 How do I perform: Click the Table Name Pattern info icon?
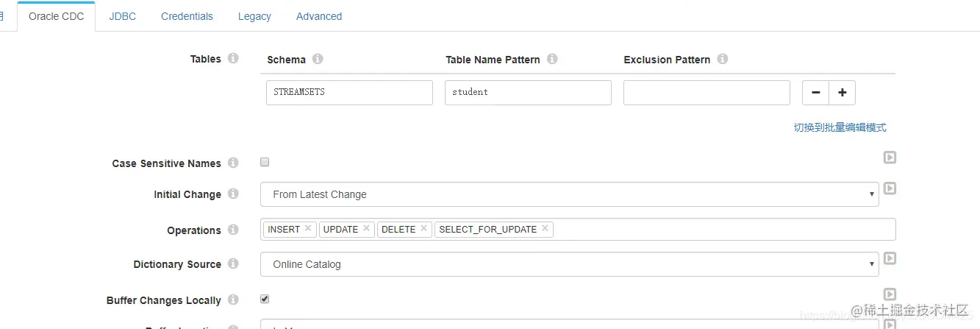552,59
